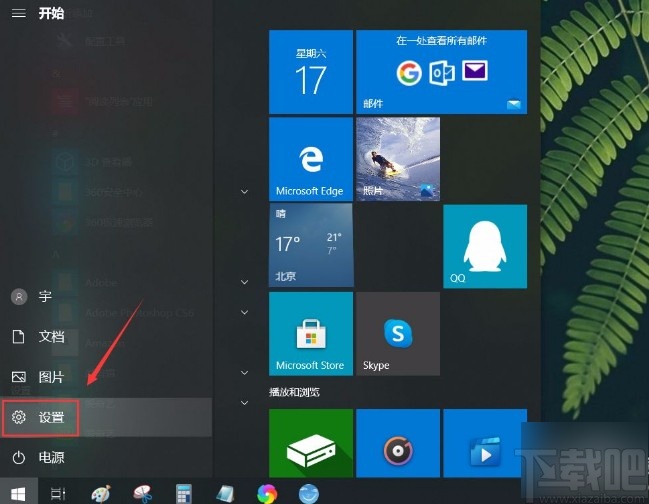Launch Paint from the taskbar
Image resolution: width=649 pixels, height=504 pixels.
[x=101, y=493]
